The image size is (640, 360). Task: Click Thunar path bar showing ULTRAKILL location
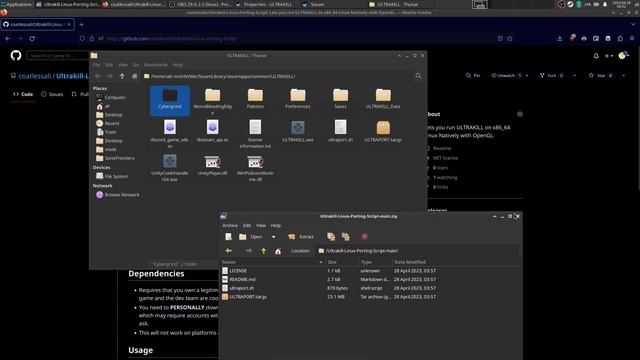(278, 76)
